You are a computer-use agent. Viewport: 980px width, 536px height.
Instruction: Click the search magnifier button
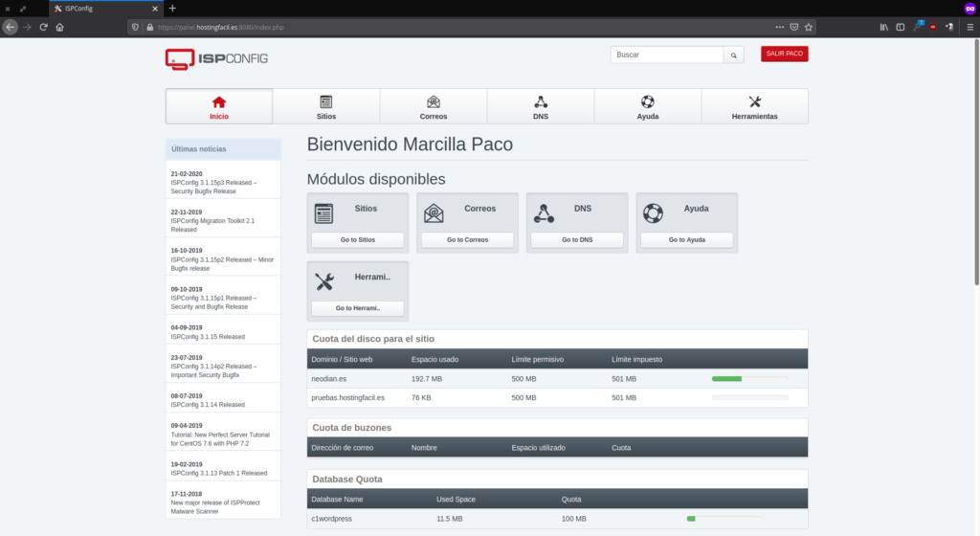pyautogui.click(x=734, y=56)
